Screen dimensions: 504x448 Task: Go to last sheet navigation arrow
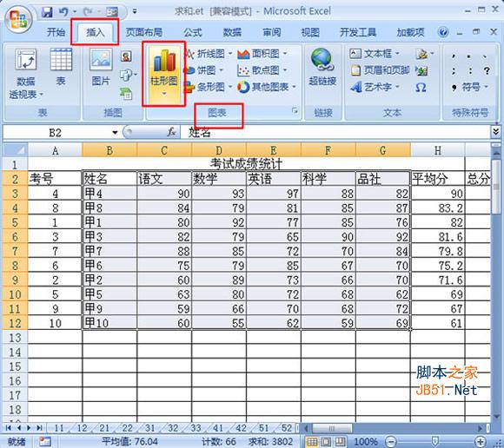pos(39,428)
